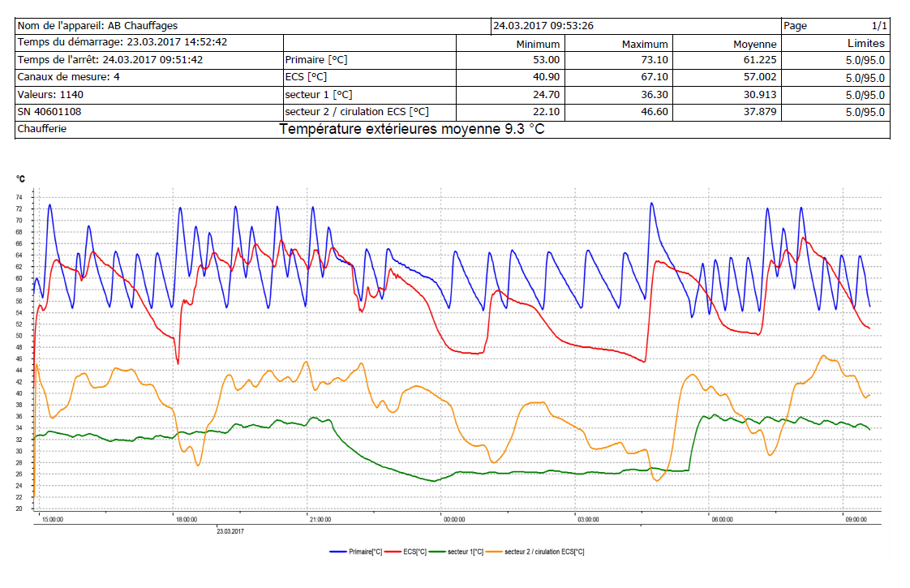Image resolution: width=910 pixels, height=588 pixels.
Task: Click the Maximum column header
Action: [645, 44]
